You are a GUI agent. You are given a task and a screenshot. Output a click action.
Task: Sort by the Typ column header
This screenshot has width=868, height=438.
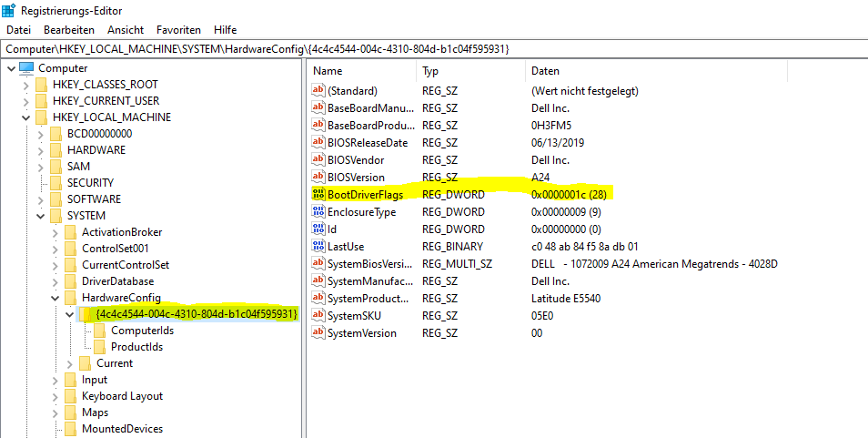point(470,71)
